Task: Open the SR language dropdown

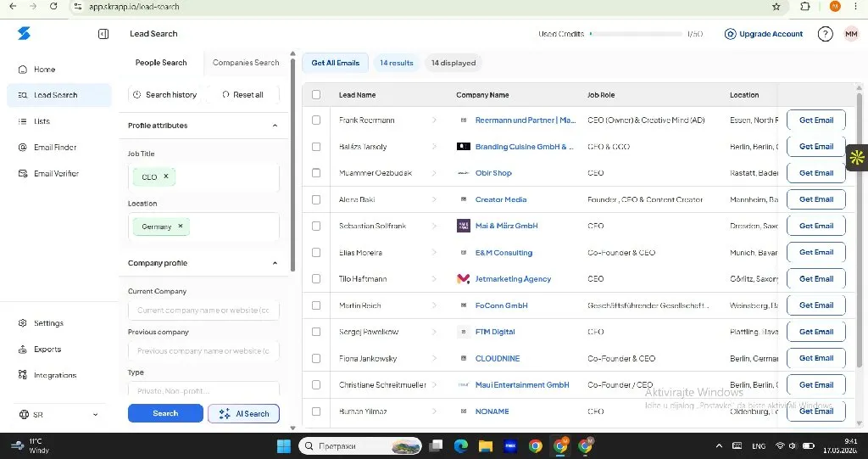Action: 59,414
